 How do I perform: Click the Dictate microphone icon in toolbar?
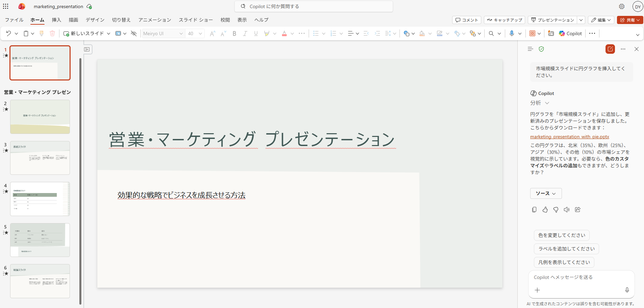point(512,33)
